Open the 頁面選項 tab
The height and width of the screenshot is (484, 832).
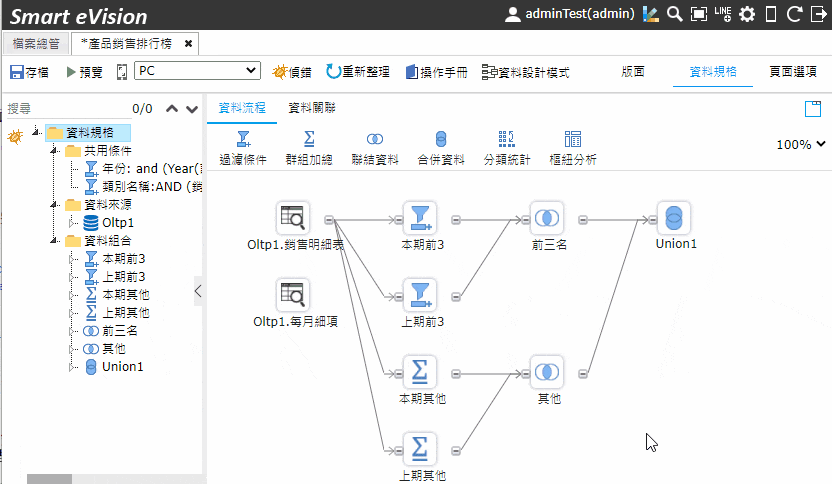pos(793,72)
